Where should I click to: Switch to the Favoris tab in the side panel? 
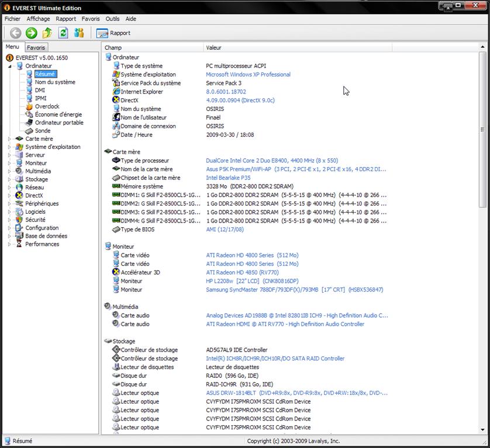(36, 47)
